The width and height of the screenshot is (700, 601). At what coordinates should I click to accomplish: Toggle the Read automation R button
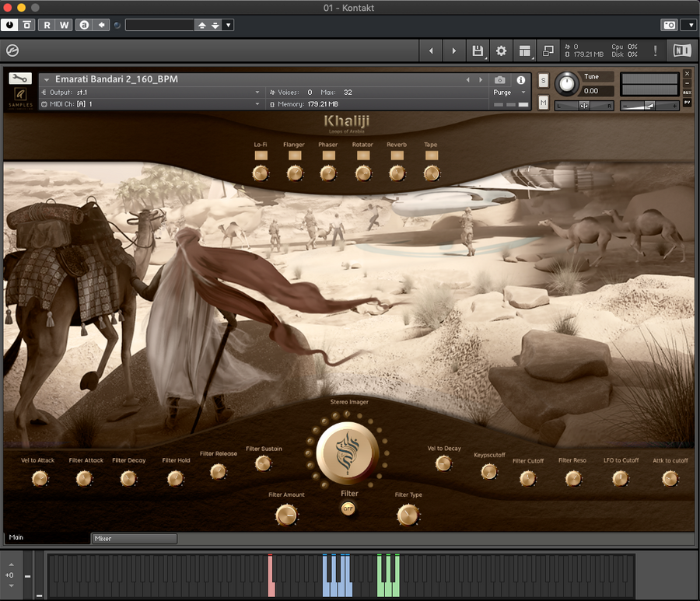(47, 25)
